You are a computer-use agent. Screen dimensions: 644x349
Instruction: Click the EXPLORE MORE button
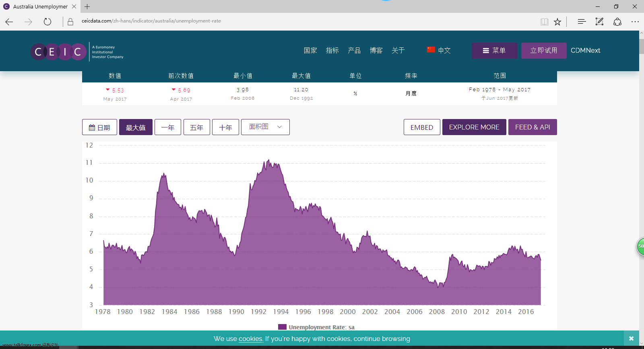tap(474, 127)
